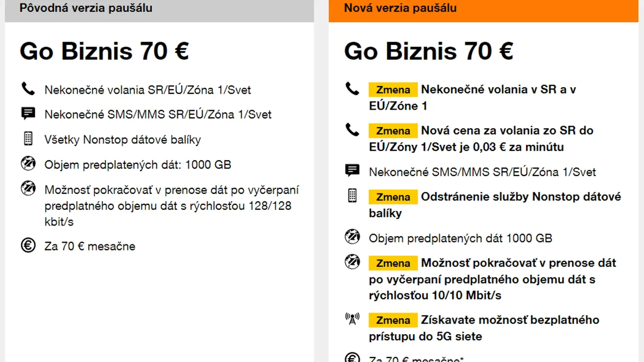The width and height of the screenshot is (644, 362).
Task: Click the 5G antenna icon in new plan
Action: click(x=352, y=318)
